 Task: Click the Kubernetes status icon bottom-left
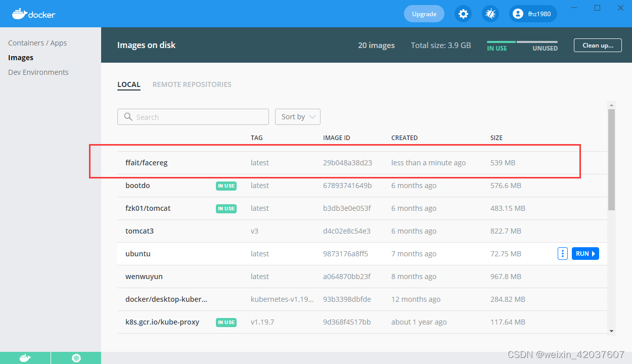(76, 357)
